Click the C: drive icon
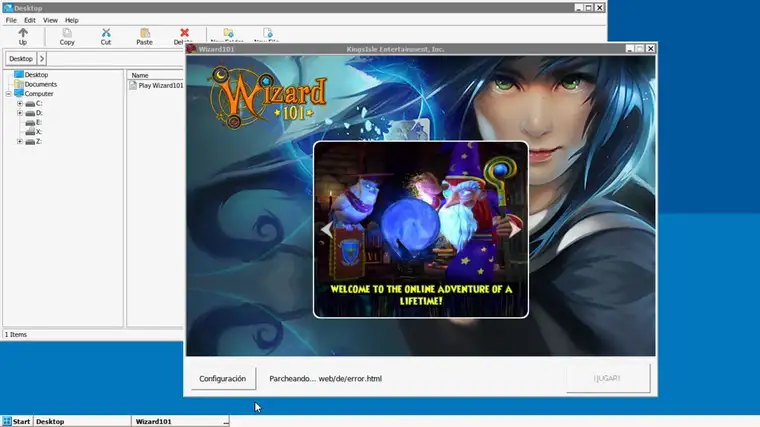 click(x=30, y=104)
